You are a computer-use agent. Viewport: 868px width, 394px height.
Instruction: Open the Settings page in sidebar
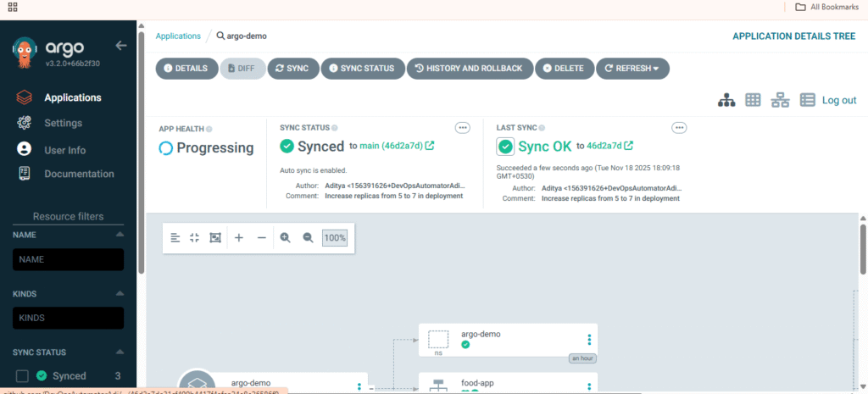pyautogui.click(x=63, y=123)
